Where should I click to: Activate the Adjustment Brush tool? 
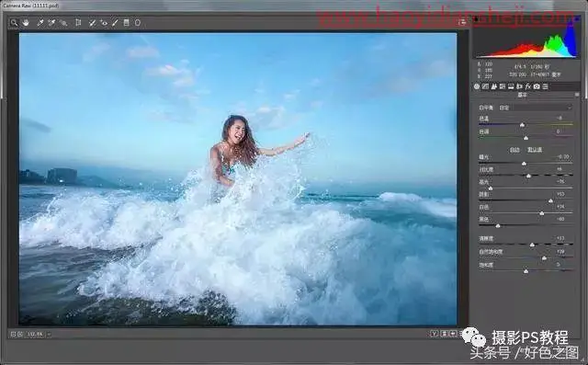point(115,23)
